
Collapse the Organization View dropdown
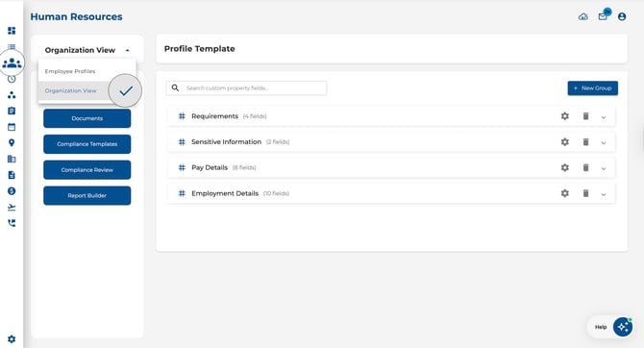tap(127, 50)
